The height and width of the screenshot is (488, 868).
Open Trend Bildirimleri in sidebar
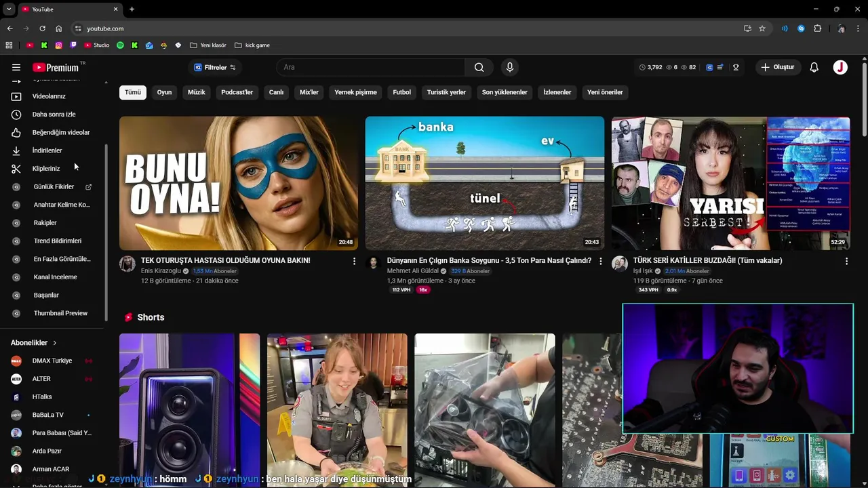pyautogui.click(x=54, y=241)
